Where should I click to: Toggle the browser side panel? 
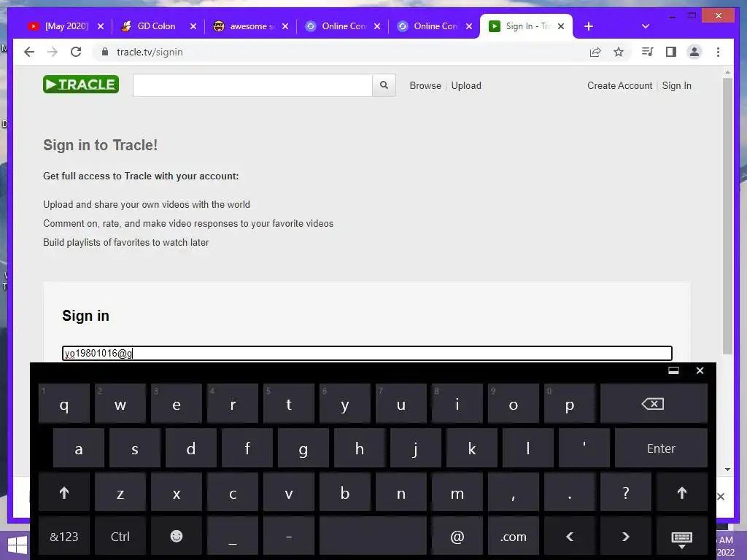click(x=671, y=52)
